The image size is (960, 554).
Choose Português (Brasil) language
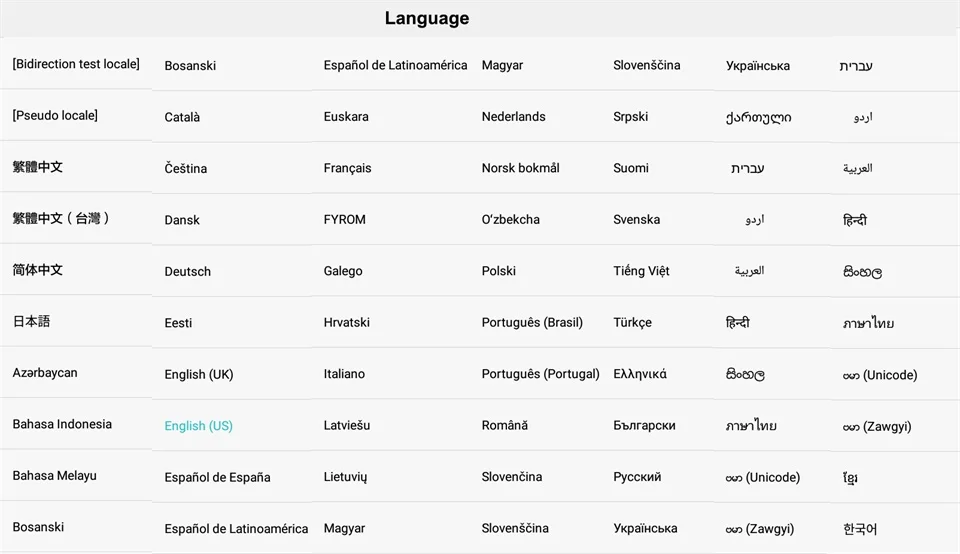tap(532, 323)
